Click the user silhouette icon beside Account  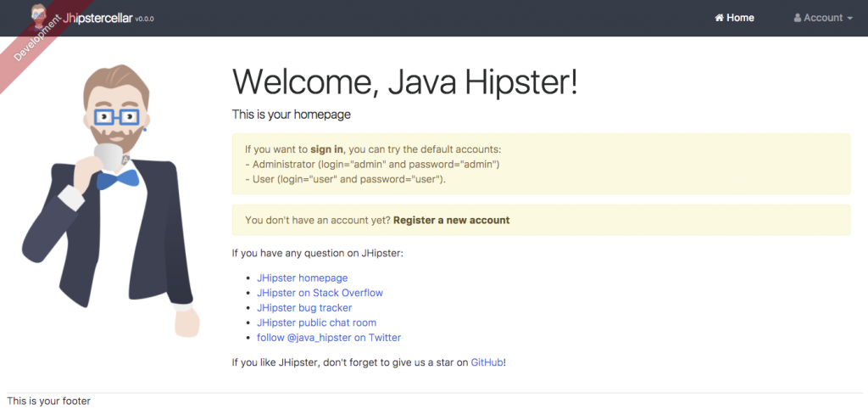[x=798, y=18]
